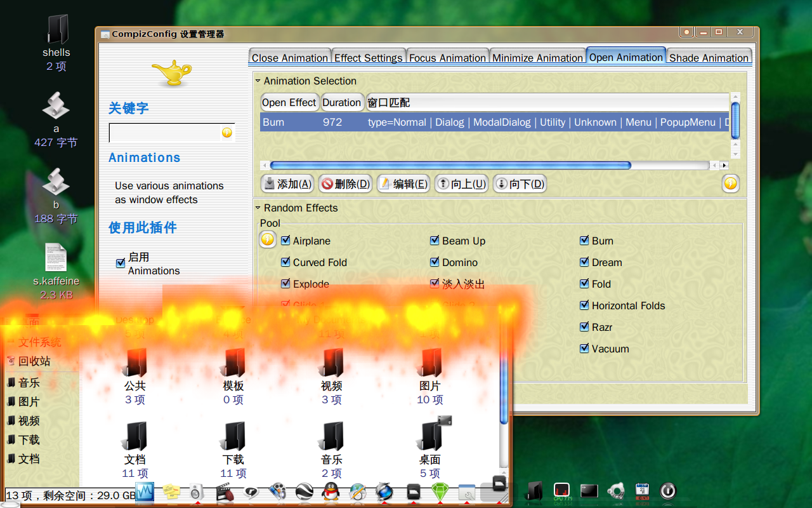This screenshot has height=508, width=812.
Task: Launch the terminal icon in the dock
Action: pyautogui.click(x=589, y=491)
